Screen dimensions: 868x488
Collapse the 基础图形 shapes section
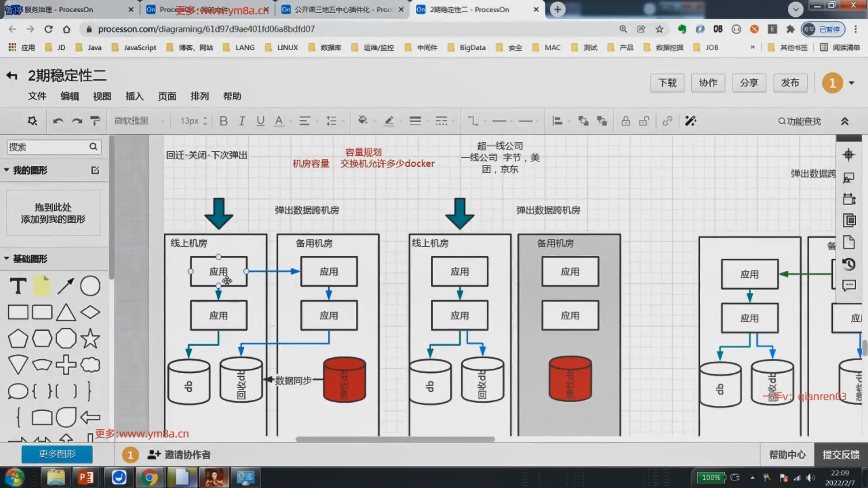7,258
